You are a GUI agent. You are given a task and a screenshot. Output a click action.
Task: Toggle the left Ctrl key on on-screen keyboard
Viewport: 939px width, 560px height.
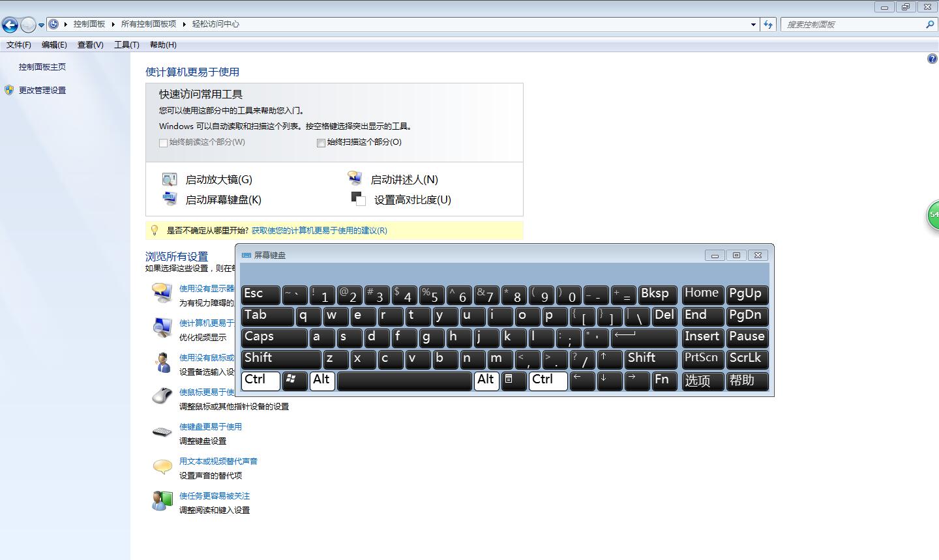coord(261,381)
